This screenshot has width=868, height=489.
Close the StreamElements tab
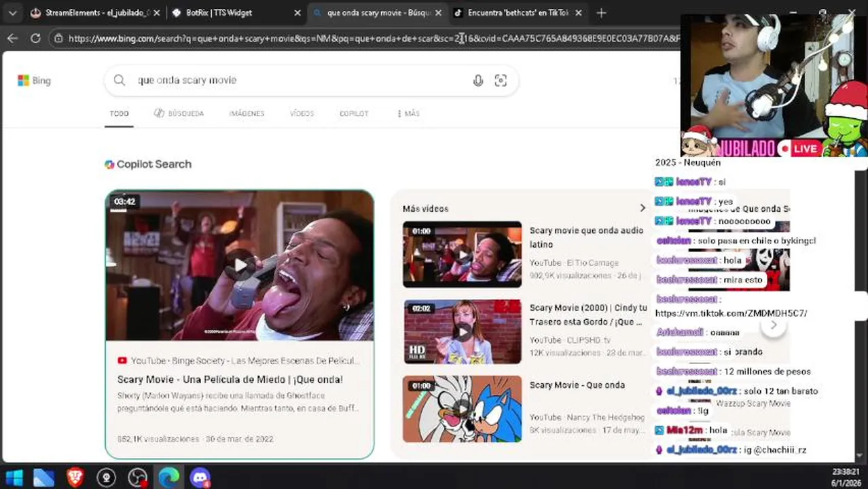[x=157, y=13]
